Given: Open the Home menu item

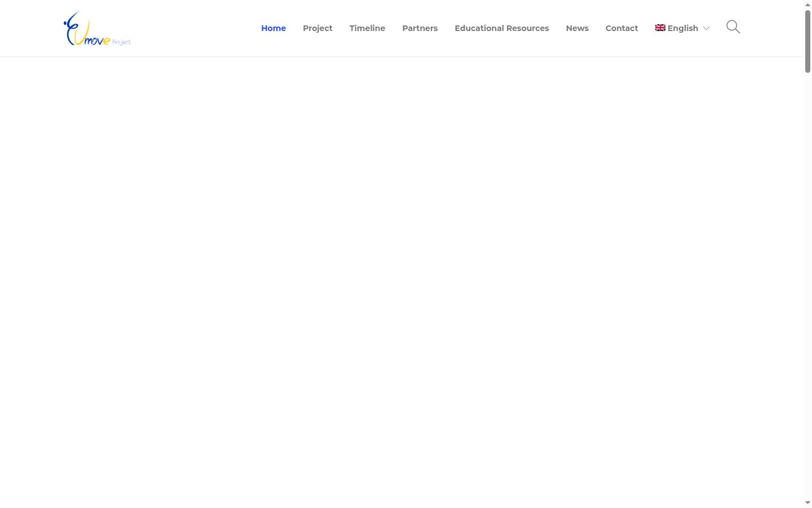Looking at the screenshot, I should (273, 28).
